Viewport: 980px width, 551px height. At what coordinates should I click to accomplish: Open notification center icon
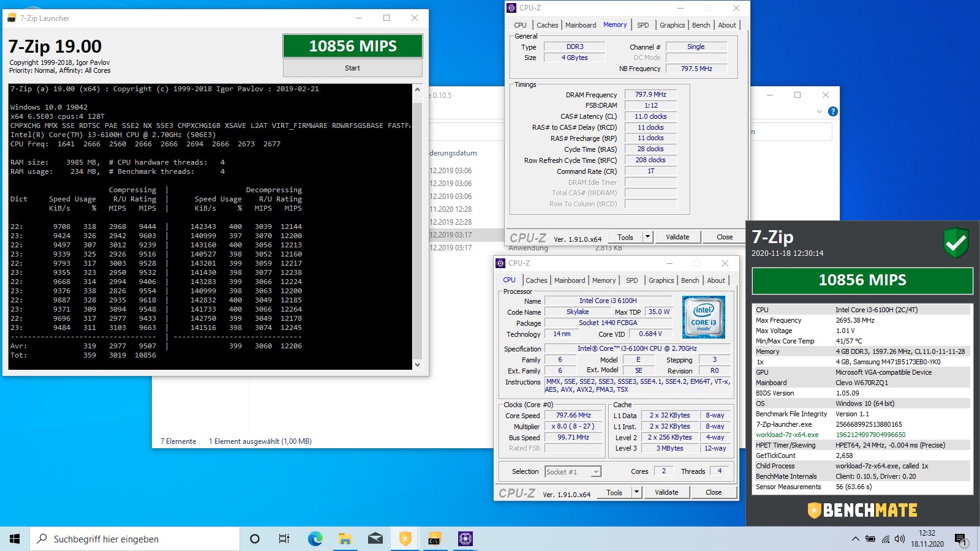(960, 539)
